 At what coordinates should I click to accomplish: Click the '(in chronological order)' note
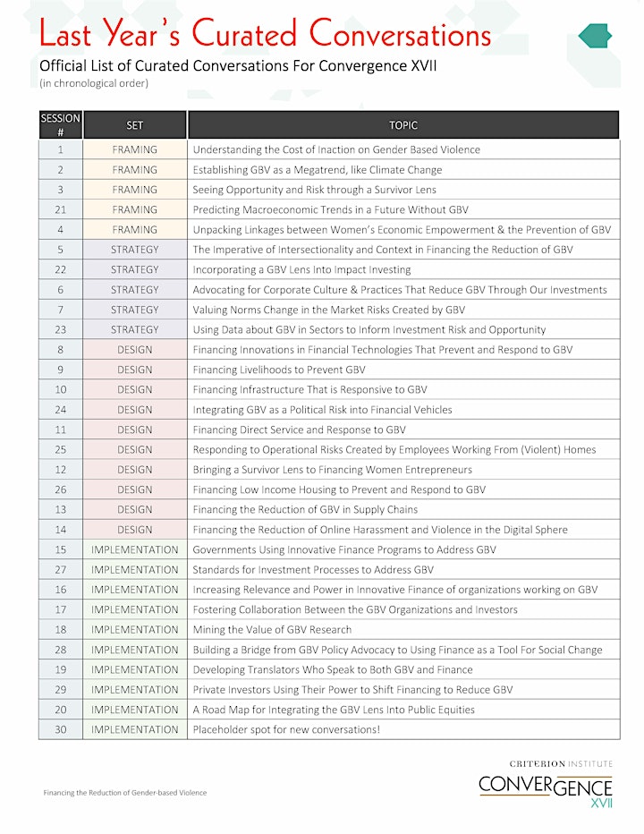[x=94, y=83]
